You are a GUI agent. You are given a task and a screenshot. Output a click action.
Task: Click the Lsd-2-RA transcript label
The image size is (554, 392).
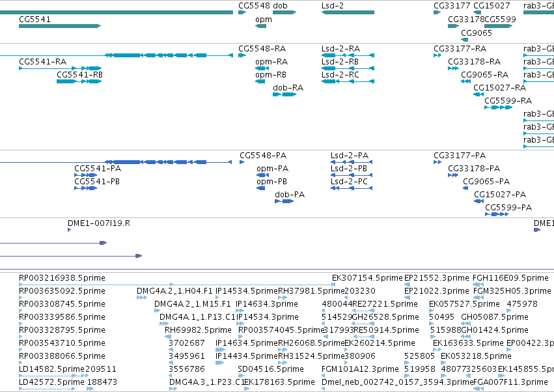pyautogui.click(x=340, y=49)
